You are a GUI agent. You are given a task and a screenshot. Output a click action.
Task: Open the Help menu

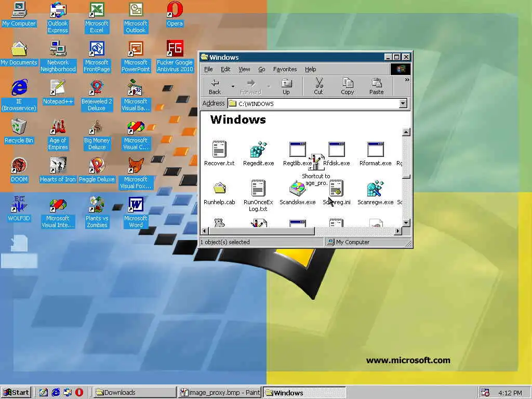pyautogui.click(x=311, y=69)
